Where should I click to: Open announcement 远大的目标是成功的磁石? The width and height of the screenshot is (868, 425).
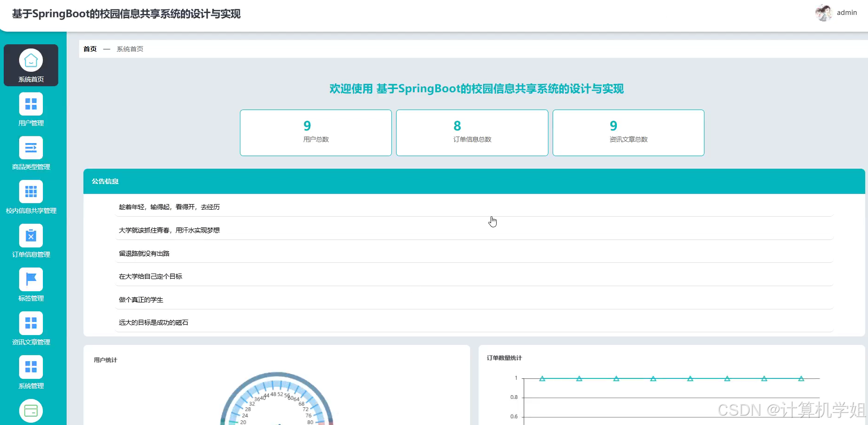coord(474,322)
